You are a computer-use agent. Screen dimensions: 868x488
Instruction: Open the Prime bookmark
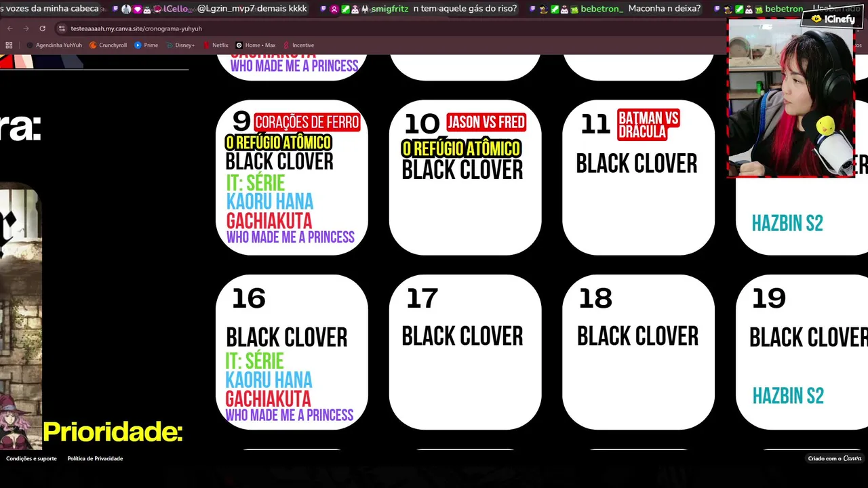click(146, 45)
